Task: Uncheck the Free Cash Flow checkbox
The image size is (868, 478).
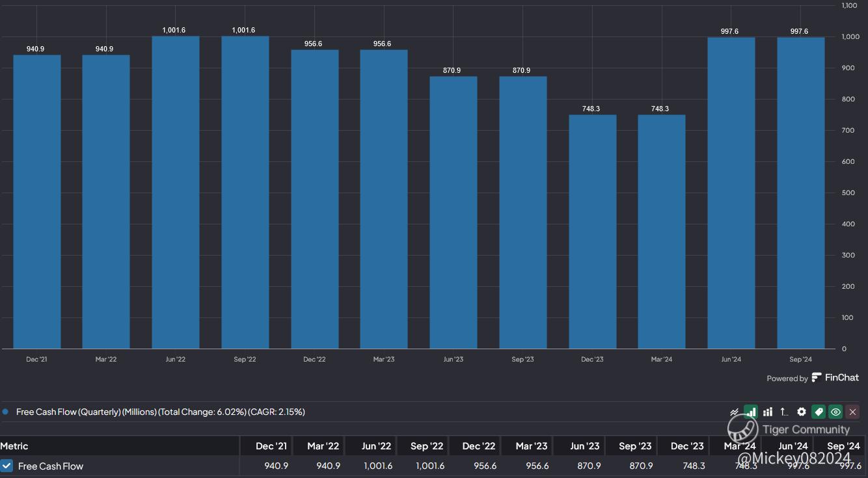Action: 7,466
